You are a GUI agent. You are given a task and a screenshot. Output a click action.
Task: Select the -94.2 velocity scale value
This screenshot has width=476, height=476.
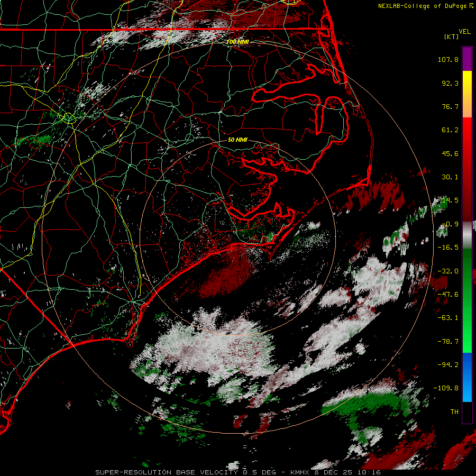448,365
